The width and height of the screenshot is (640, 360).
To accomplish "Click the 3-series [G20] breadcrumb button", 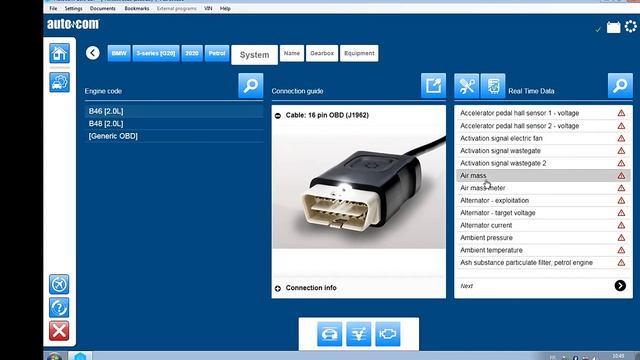I will tap(156, 53).
